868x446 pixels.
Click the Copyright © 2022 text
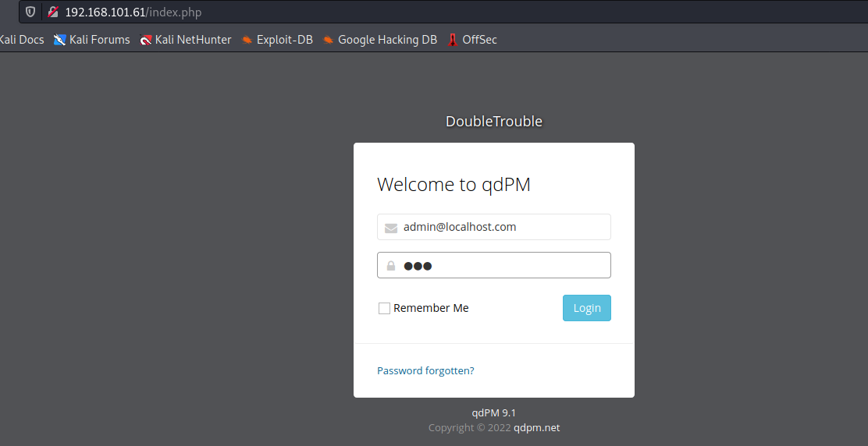[x=469, y=428]
